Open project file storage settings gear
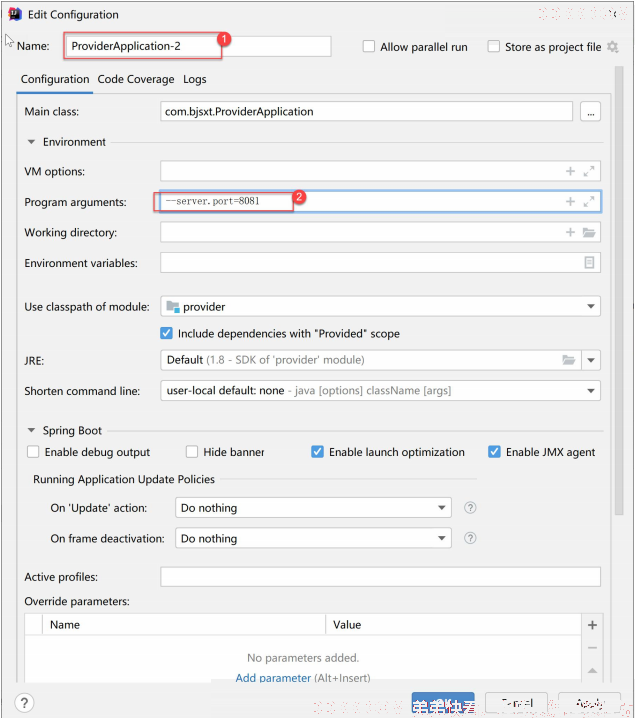The height and width of the screenshot is (718, 635). point(613,47)
